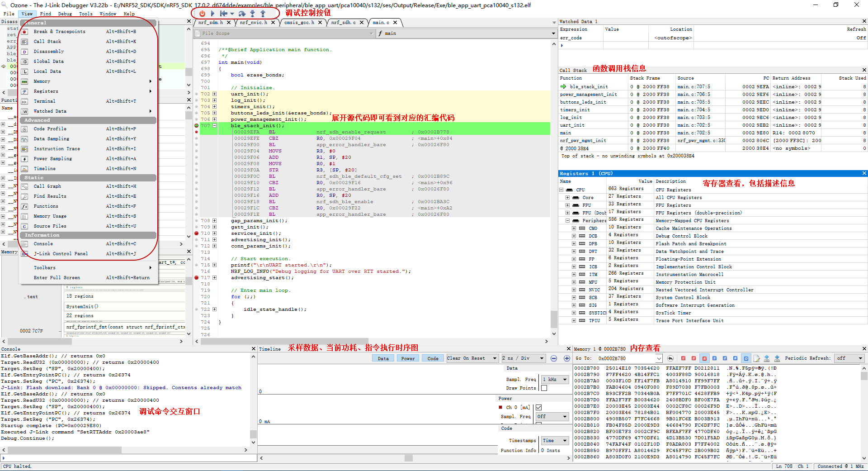The image size is (868, 471).
Task: Expand line 708 gap_params_init disassembly
Action: click(214, 221)
